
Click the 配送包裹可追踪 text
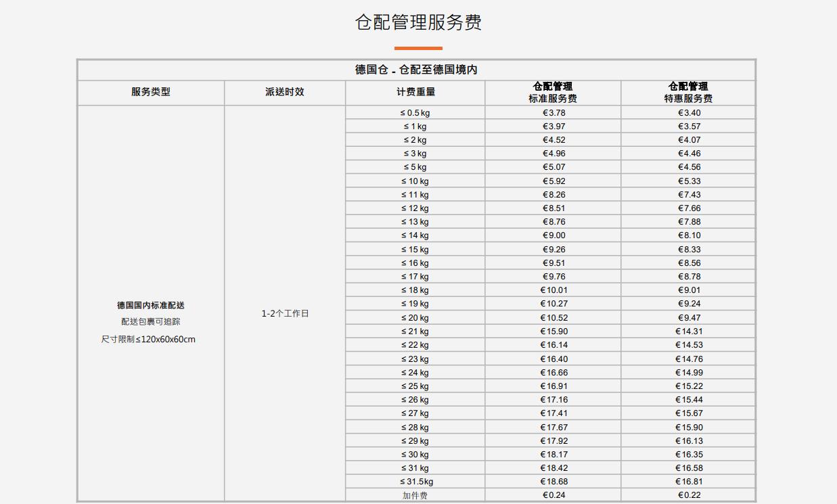[150, 323]
